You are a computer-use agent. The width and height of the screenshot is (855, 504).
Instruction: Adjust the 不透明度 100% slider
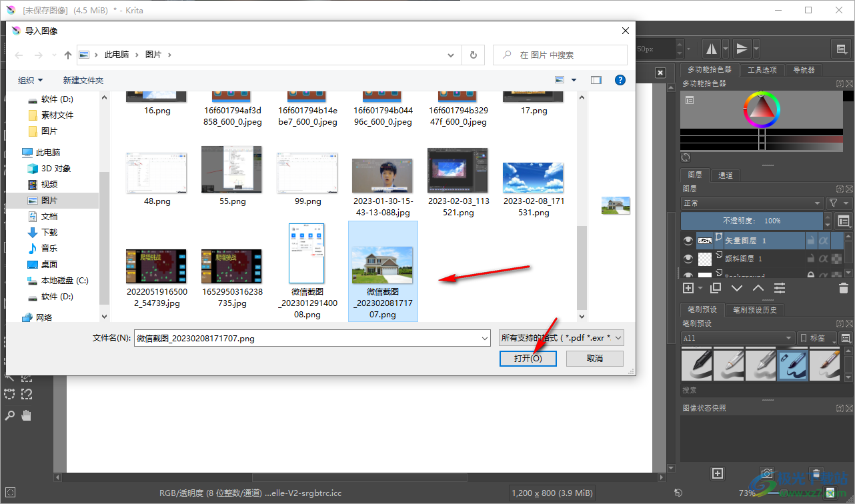pos(752,221)
